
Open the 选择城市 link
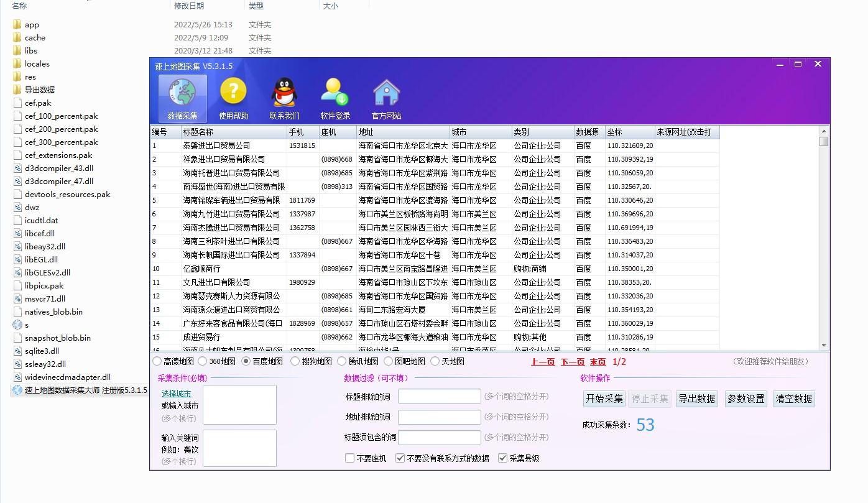point(177,394)
